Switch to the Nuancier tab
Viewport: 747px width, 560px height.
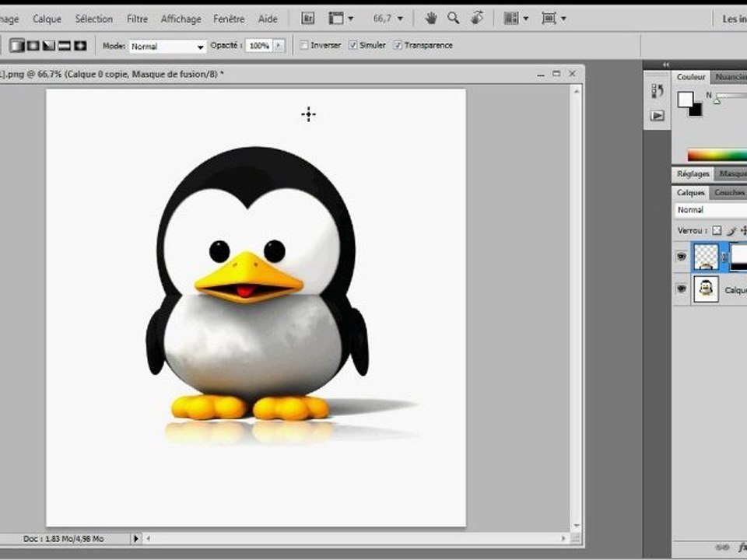pos(731,77)
